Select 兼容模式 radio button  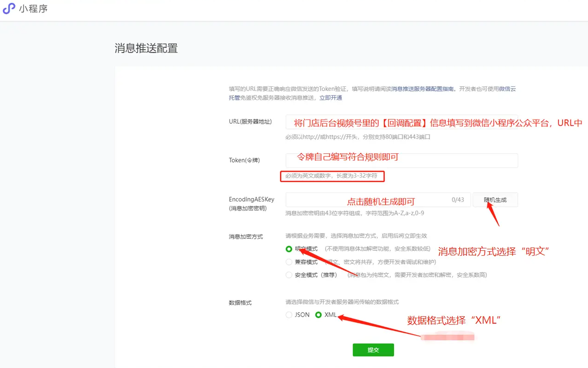(289, 262)
